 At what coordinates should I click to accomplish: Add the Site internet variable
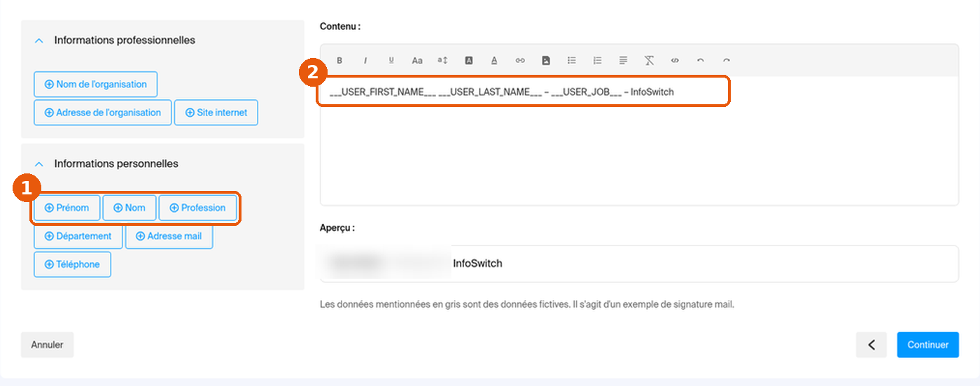point(216,113)
